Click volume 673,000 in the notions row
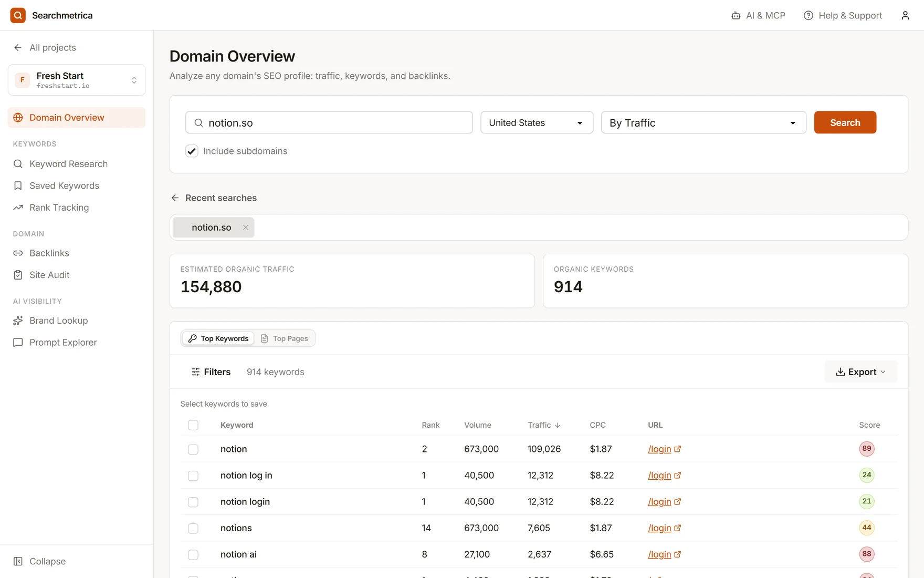Image resolution: width=924 pixels, height=578 pixels. [x=481, y=528]
